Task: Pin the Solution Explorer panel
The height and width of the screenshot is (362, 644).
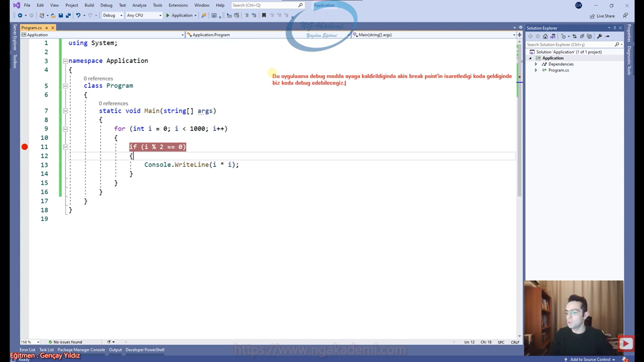Action: (615, 28)
